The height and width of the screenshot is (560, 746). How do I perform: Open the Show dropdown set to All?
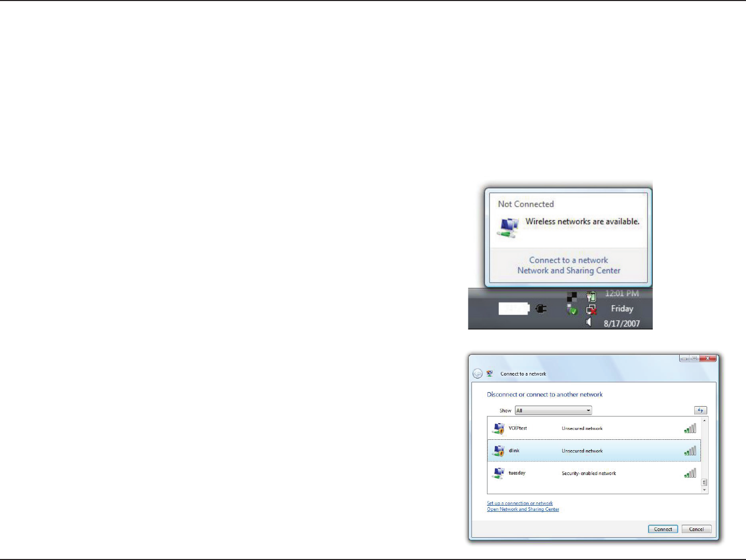click(x=553, y=410)
